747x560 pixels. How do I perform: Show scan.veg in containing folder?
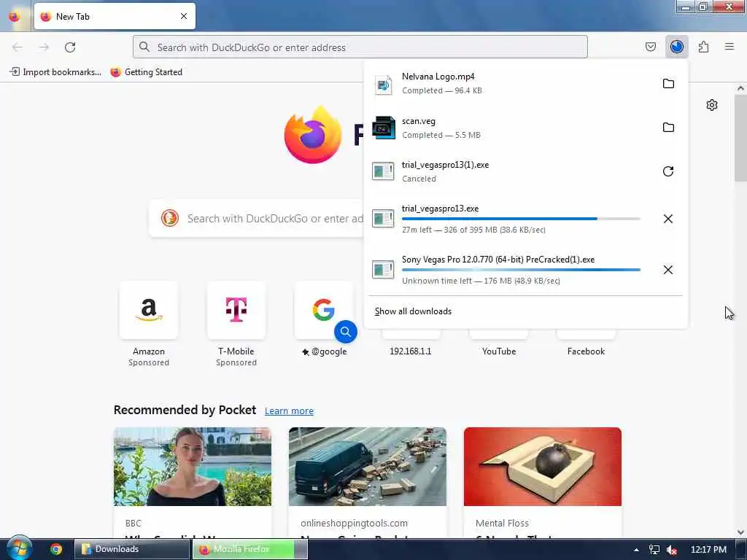tap(668, 128)
